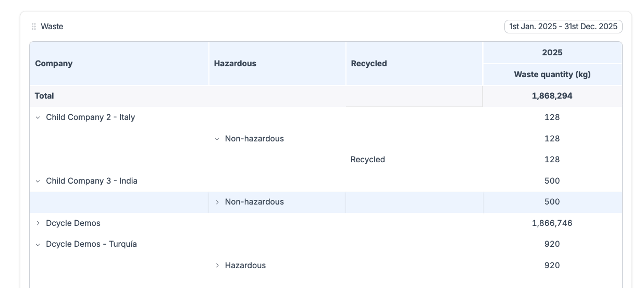Screen dimensions: 644x288
Task: Collapse the Child Company 2 - Italy row
Action: (x=38, y=117)
